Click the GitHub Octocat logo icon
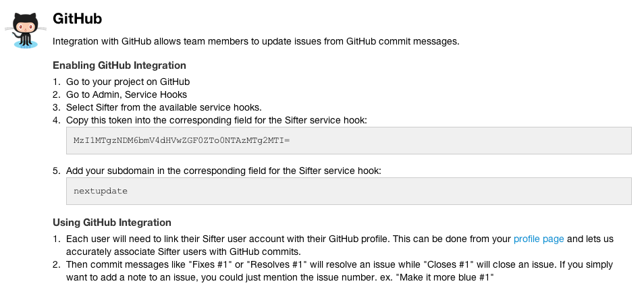 pos(26,30)
